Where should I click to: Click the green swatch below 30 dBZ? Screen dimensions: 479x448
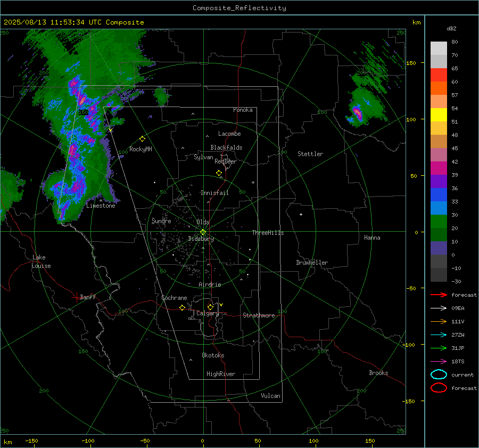point(439,221)
